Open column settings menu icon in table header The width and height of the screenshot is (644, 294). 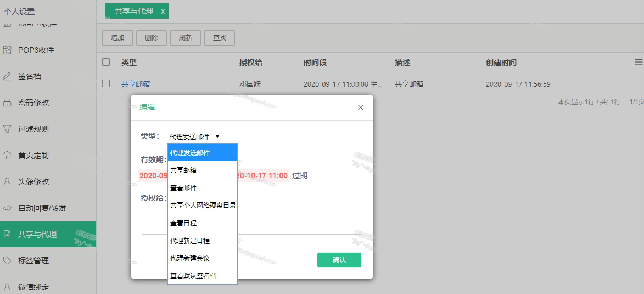coord(639,62)
